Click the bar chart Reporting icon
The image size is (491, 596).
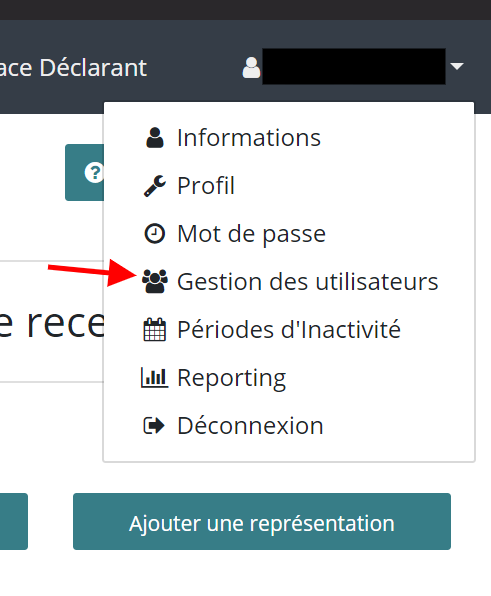click(154, 377)
